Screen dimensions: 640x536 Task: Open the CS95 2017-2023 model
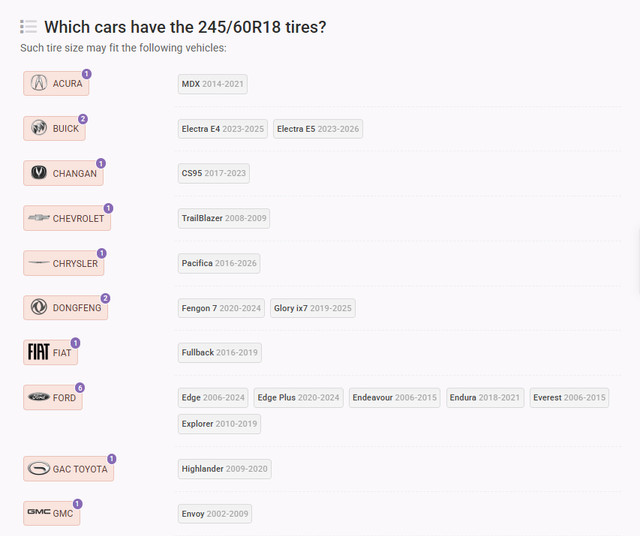pos(213,173)
